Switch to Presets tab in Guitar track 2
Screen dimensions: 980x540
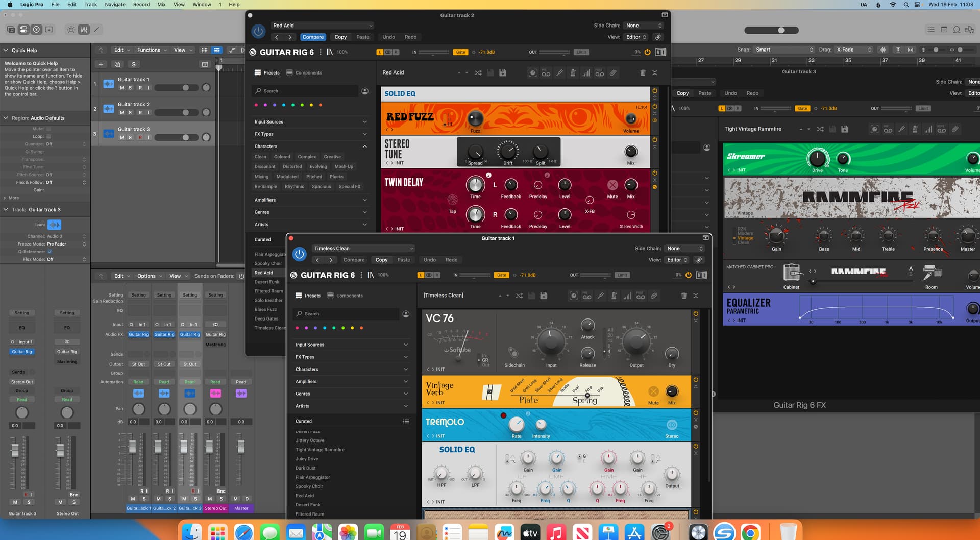[x=267, y=72]
